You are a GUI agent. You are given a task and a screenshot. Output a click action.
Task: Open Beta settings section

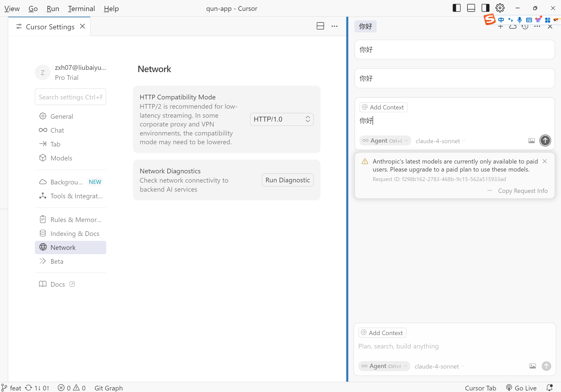pos(70,261)
